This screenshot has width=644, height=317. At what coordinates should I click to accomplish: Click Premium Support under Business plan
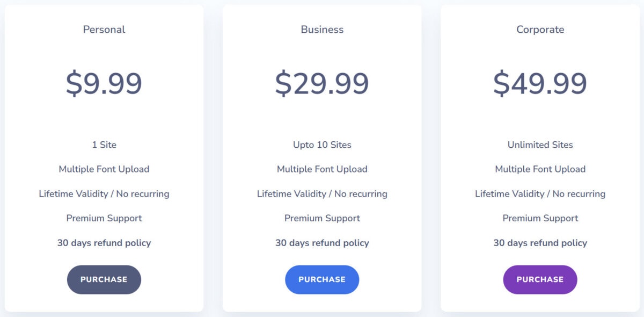(x=322, y=218)
